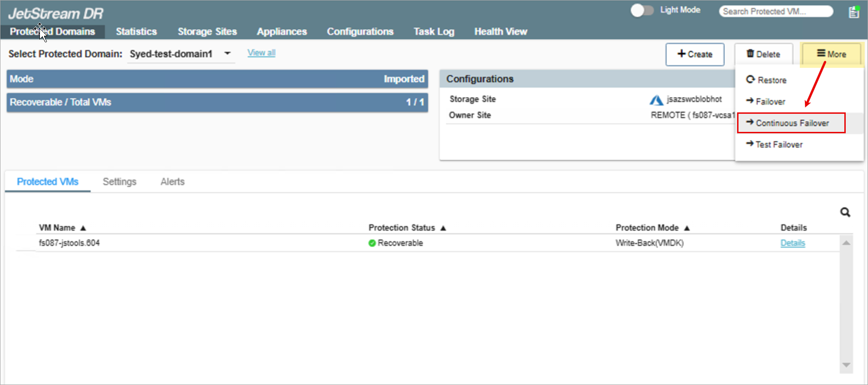Screen dimensions: 868x385
Task: Select Restore in the More menu
Action: (x=771, y=80)
